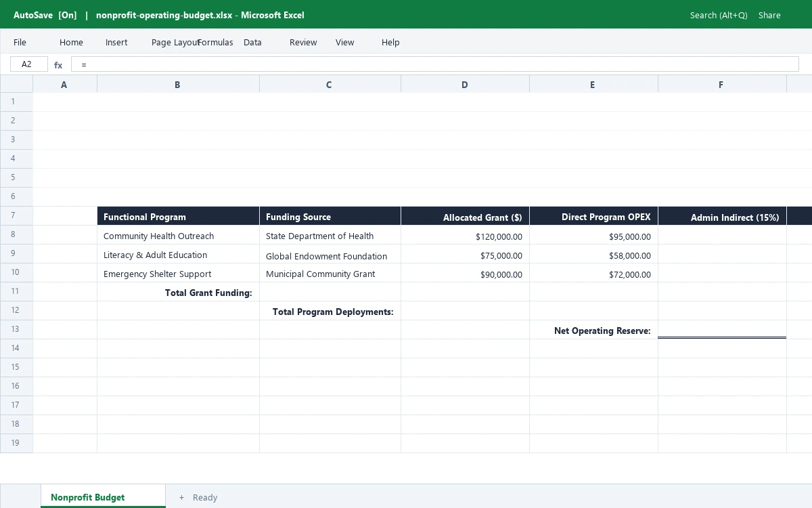Switch to the Home ribbon tab
Screen dimensions: 812x508
[71, 42]
